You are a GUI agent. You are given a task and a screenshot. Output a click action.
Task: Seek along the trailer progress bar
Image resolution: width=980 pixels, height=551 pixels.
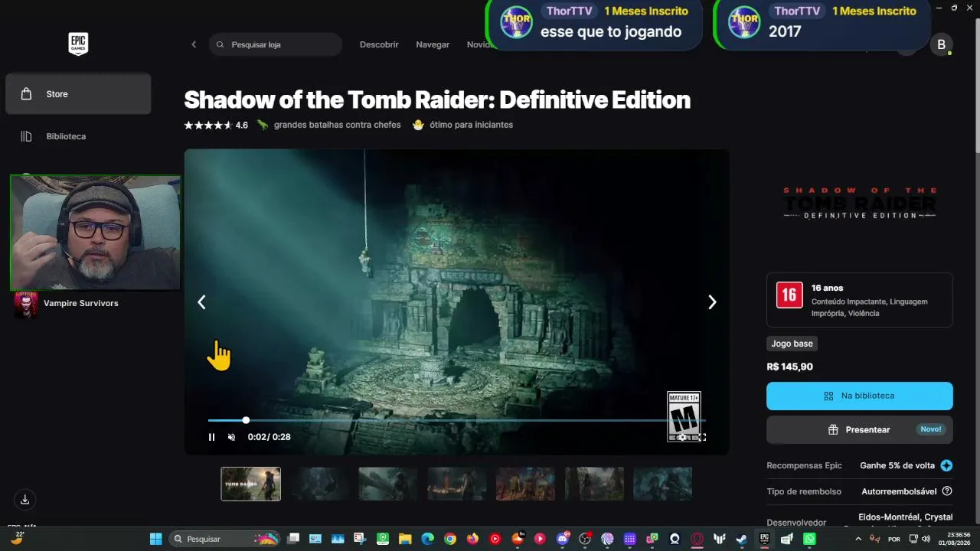[x=456, y=420]
